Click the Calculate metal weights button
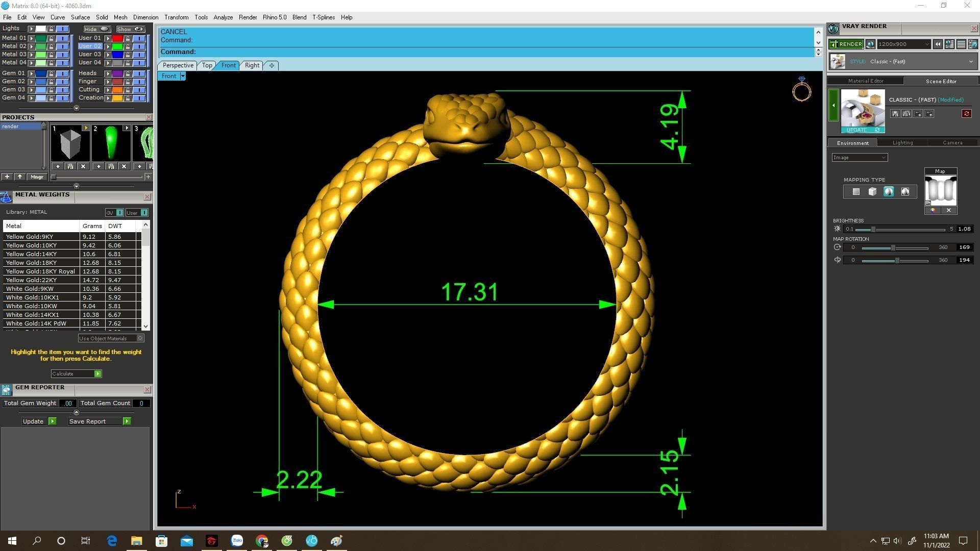Image resolution: width=980 pixels, height=551 pixels. [76, 374]
